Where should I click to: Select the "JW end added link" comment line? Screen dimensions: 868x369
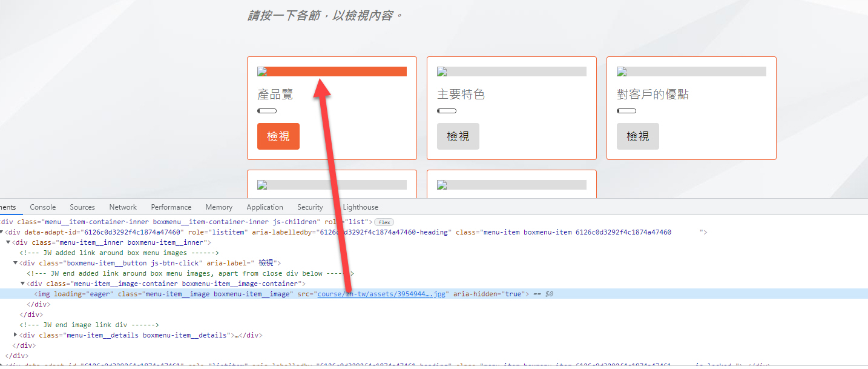coord(190,273)
